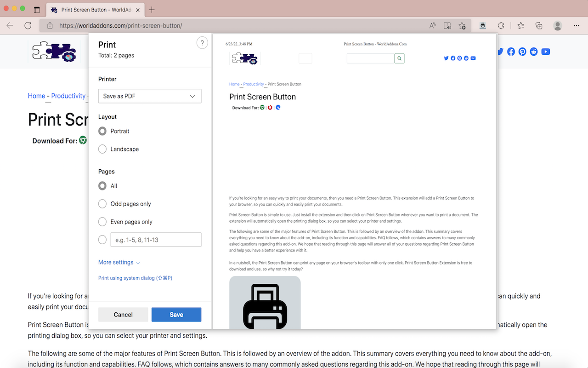
Task: Open Pinterest icon in the webpage header
Action: coord(522,52)
